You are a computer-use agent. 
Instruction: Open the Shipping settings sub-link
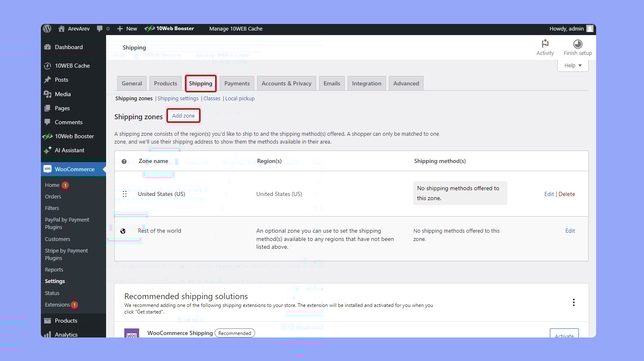click(x=178, y=98)
